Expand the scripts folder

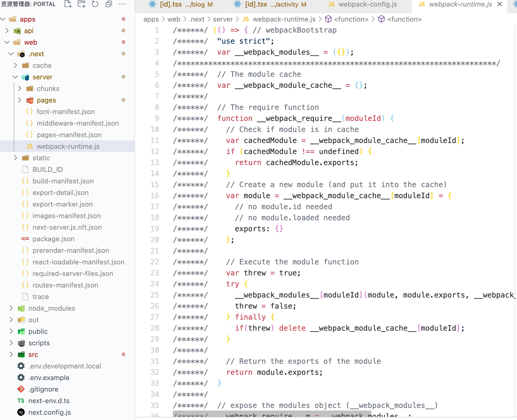point(11,343)
